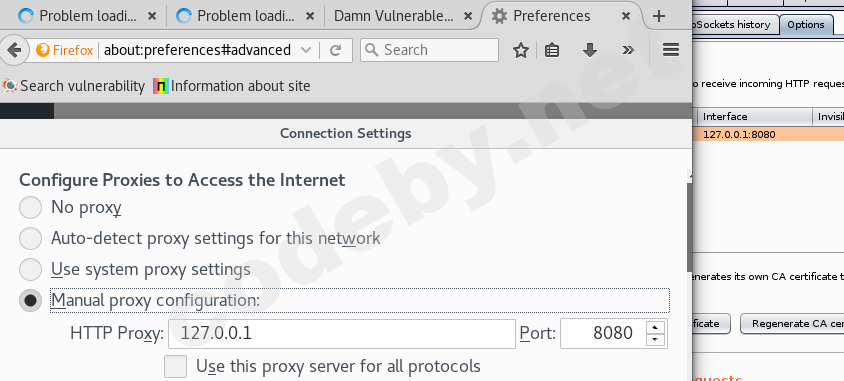Open a new tab with plus icon
The height and width of the screenshot is (381, 844).
click(x=658, y=16)
